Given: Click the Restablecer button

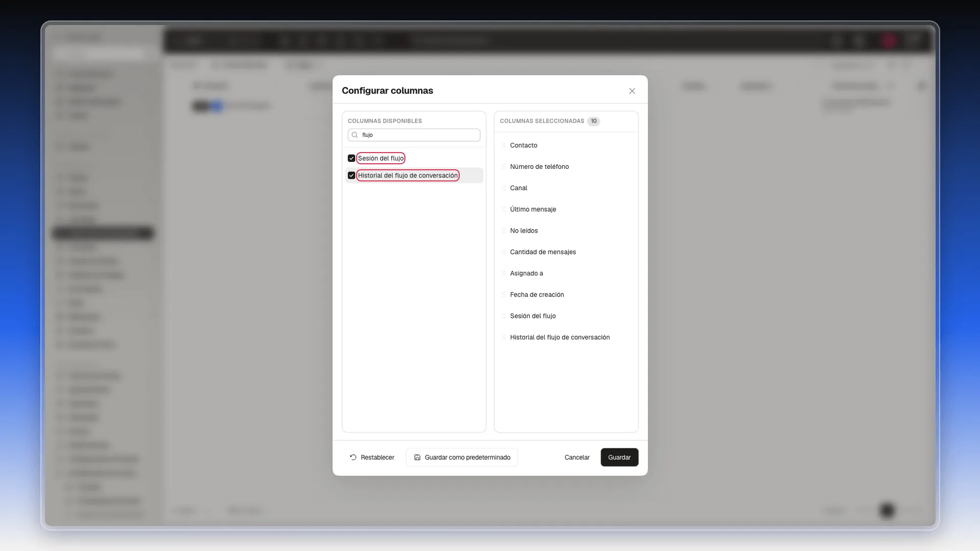Looking at the screenshot, I should (372, 458).
